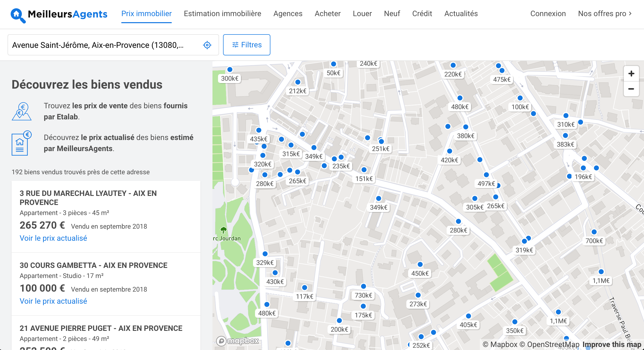Image resolution: width=644 pixels, height=350 pixels.
Task: Click the geolocation target icon
Action: [x=207, y=45]
